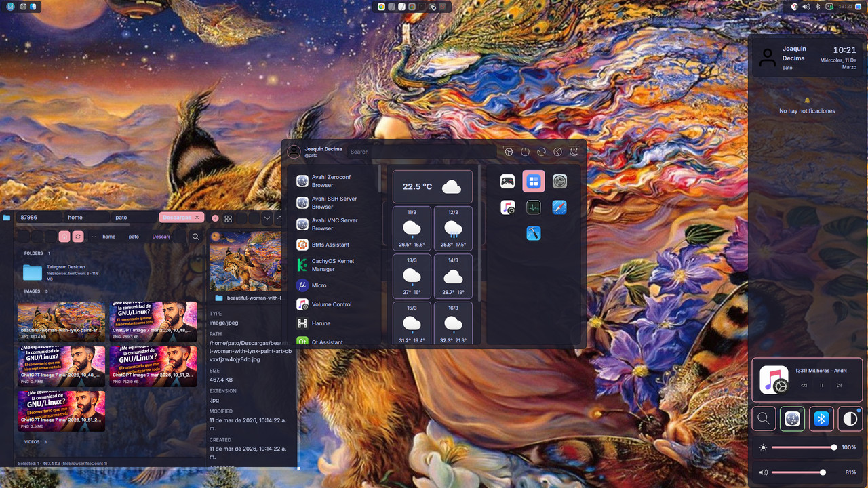Go to pato in the breadcrumb path
Viewport: 868px width, 488px height.
pyautogui.click(x=134, y=237)
